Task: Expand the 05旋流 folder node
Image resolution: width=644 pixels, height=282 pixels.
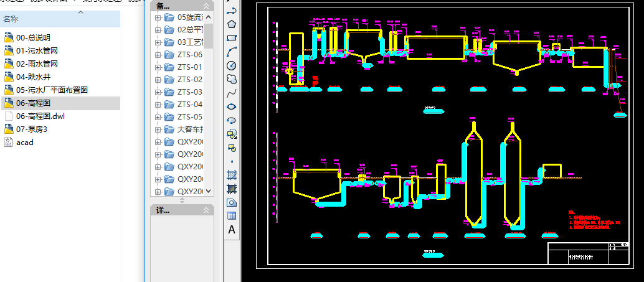Action: click(x=158, y=17)
